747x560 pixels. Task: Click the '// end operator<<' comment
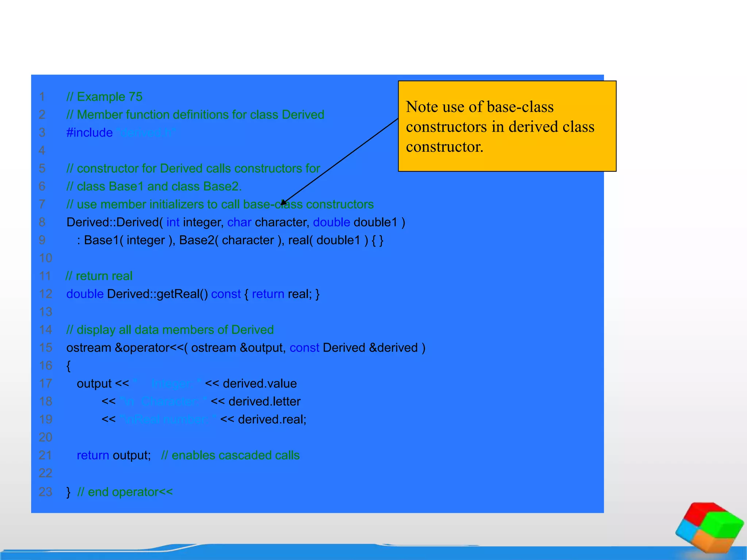pyautogui.click(x=125, y=492)
